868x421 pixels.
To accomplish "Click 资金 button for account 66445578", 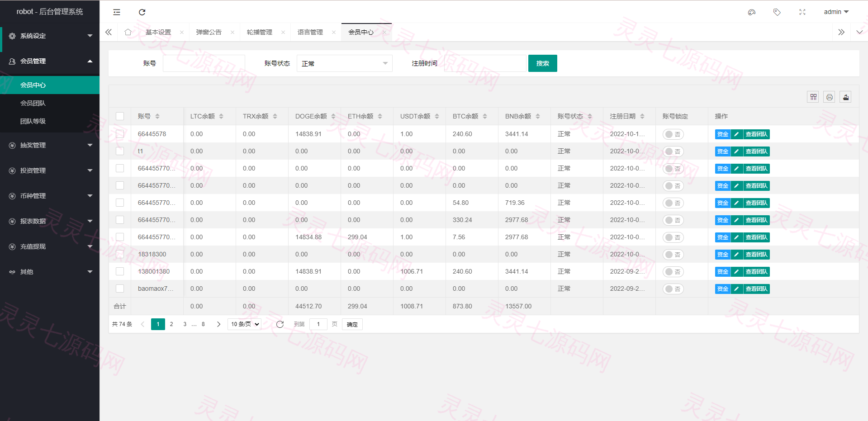I will coord(723,134).
